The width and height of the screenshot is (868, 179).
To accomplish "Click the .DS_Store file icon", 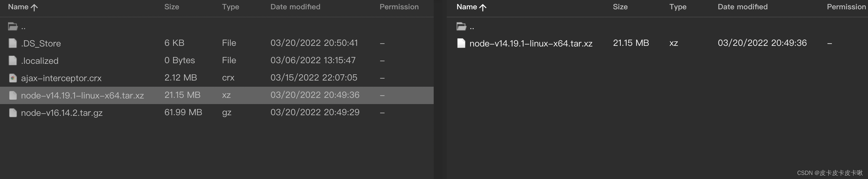I will pos(12,43).
